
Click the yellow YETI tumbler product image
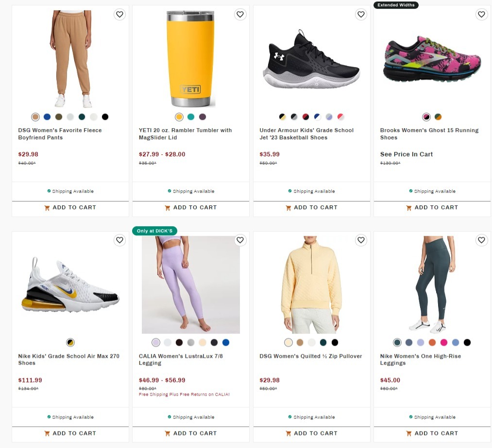pos(190,58)
